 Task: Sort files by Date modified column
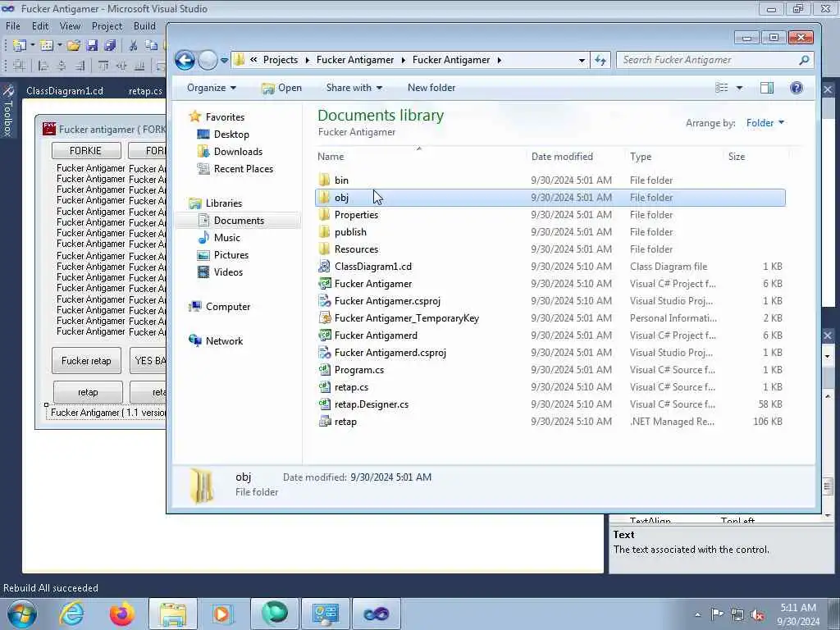tap(562, 157)
